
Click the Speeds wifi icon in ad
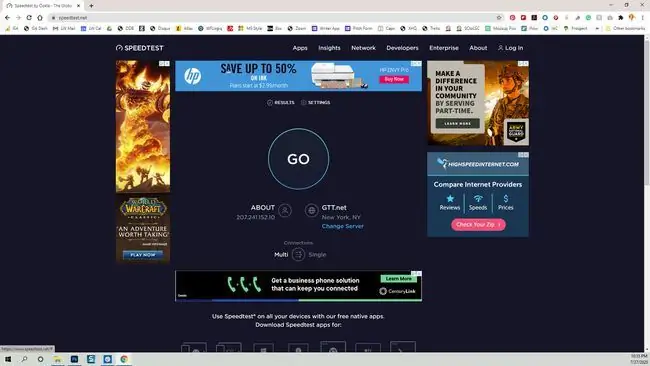point(478,199)
